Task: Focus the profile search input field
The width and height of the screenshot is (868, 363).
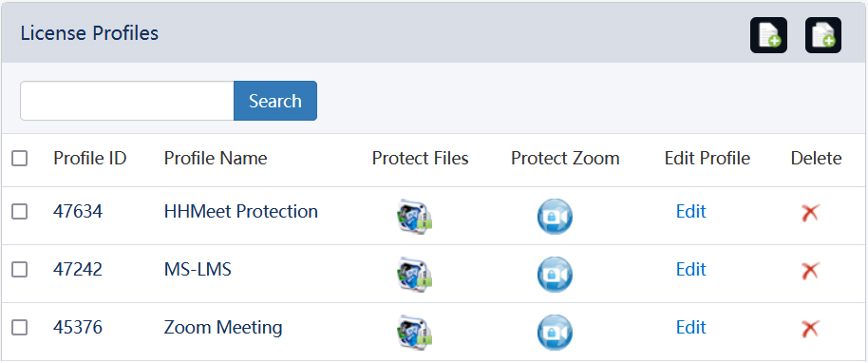Action: pyautogui.click(x=126, y=101)
